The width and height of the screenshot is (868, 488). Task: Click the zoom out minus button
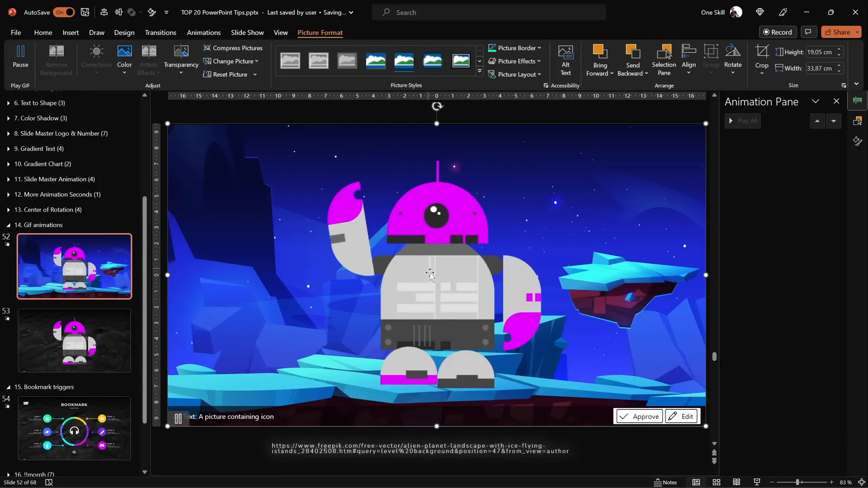[x=772, y=482]
